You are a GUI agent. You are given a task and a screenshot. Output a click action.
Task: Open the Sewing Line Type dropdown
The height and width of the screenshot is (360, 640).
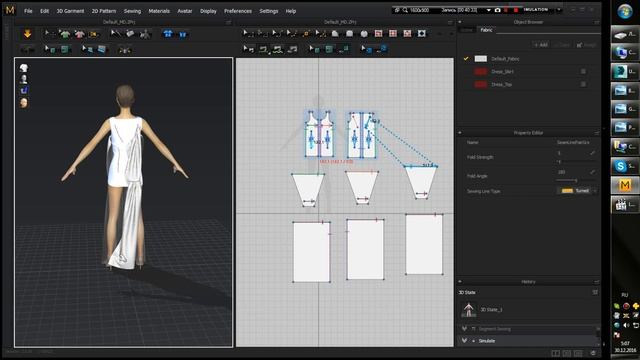point(576,191)
